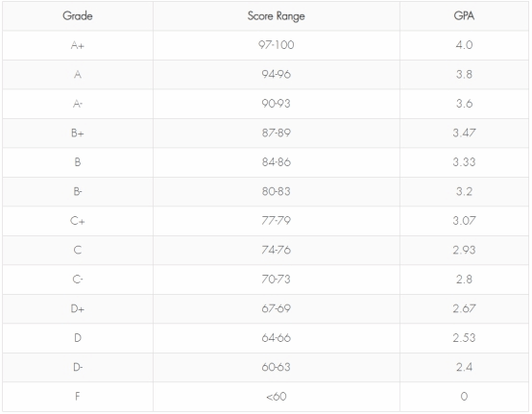Click the 70-73 score range cell
The height and width of the screenshot is (414, 532).
coord(277,280)
